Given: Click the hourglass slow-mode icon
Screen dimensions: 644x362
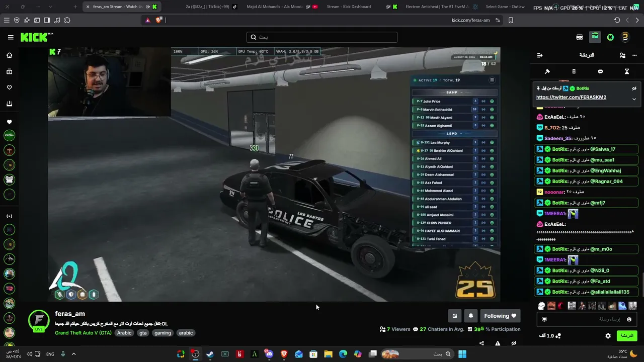Looking at the screenshot, I should (627, 71).
